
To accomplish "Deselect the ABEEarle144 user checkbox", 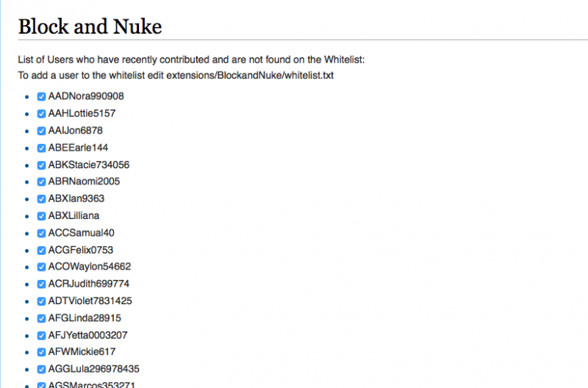I will [42, 148].
